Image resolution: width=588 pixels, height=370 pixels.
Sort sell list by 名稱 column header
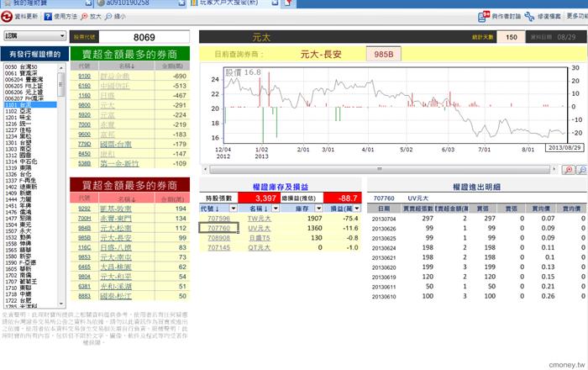click(x=127, y=66)
